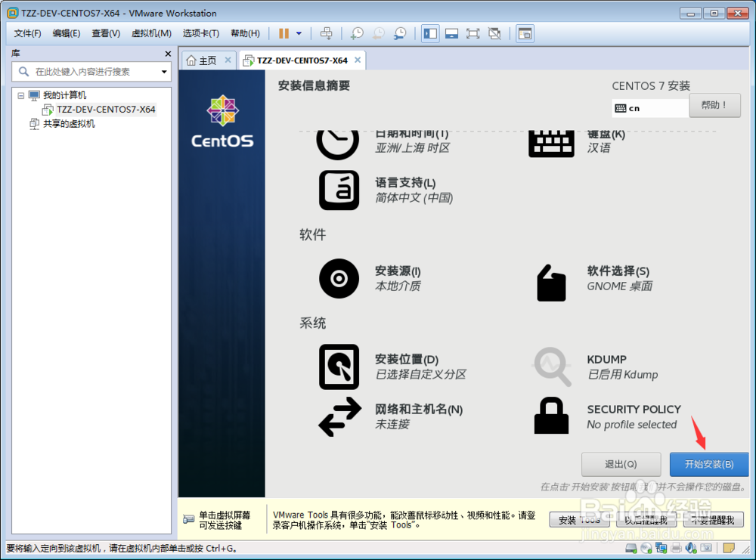Pause the virtual machine with the pause icon
The image size is (756, 560).
(x=284, y=33)
